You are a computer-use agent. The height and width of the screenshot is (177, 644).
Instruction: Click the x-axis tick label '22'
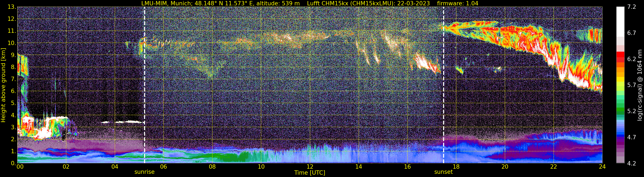[554, 167]
